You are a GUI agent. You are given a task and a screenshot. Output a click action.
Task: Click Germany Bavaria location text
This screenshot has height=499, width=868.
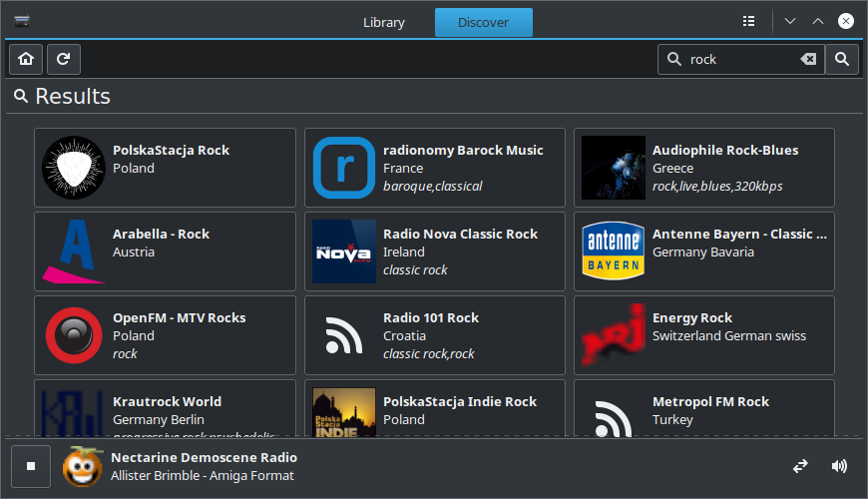coord(703,251)
